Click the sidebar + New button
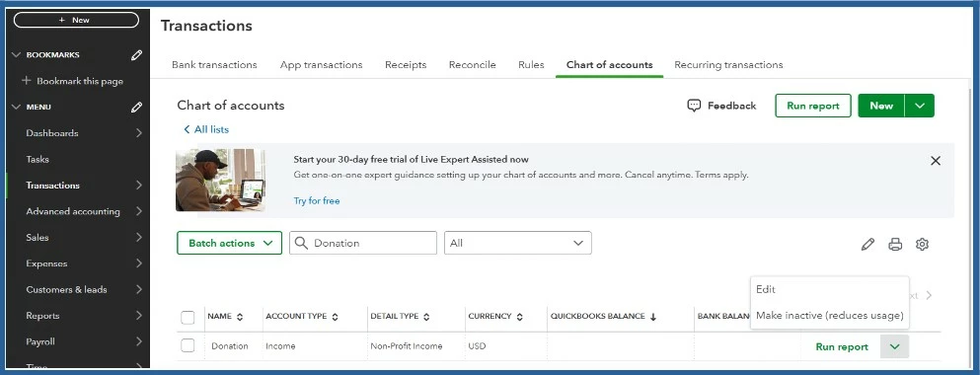This screenshot has width=980, height=375. pyautogui.click(x=76, y=20)
